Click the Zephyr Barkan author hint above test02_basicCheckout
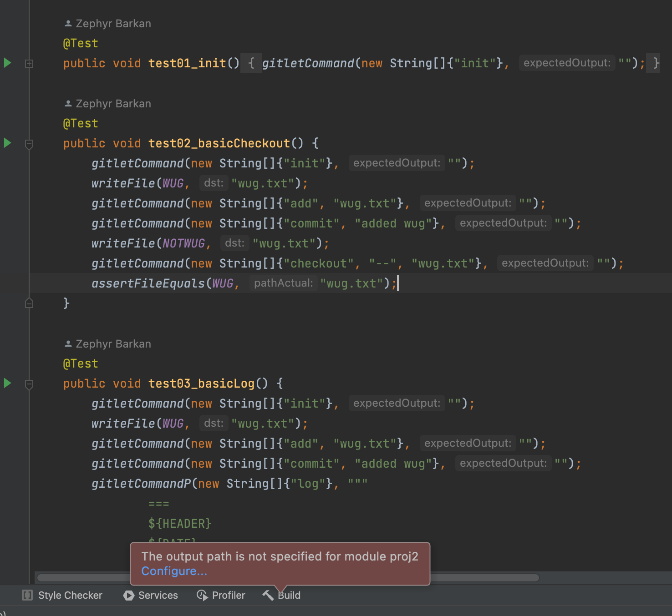Image resolution: width=672 pixels, height=616 pixels. click(113, 104)
